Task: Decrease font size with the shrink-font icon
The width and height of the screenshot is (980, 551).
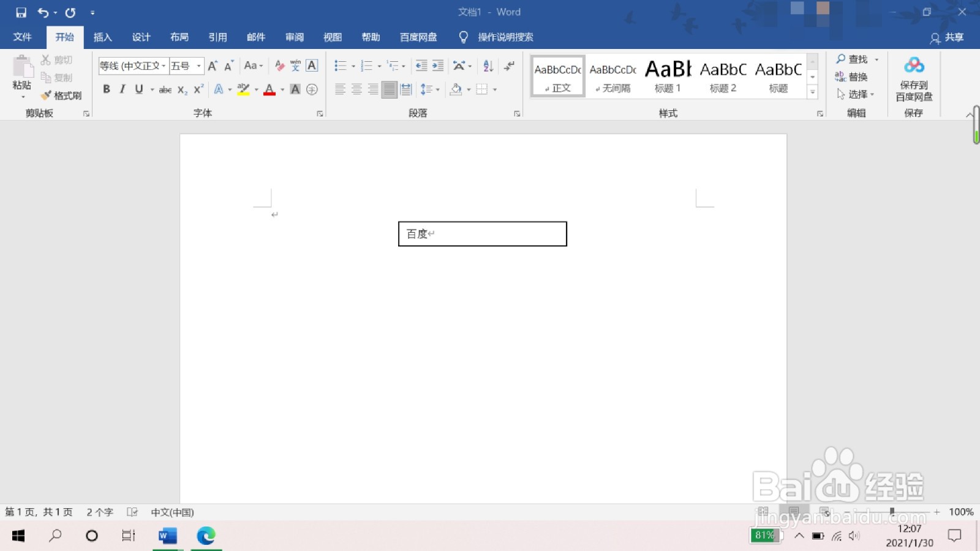Action: coord(228,66)
